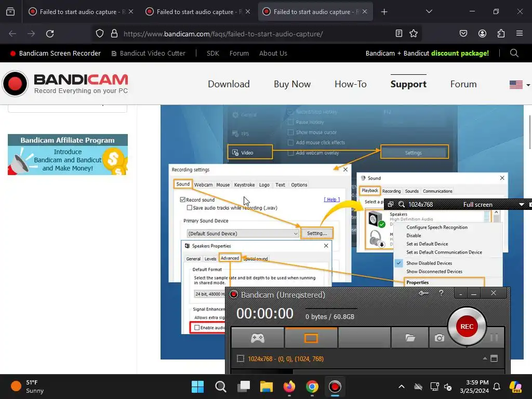Open Bandicam Screen Recorder link in top bar
The height and width of the screenshot is (399, 532).
pos(56,54)
